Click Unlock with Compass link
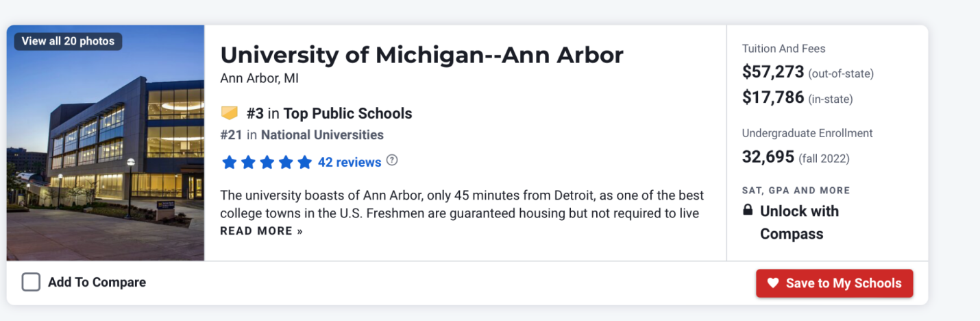 click(x=799, y=222)
